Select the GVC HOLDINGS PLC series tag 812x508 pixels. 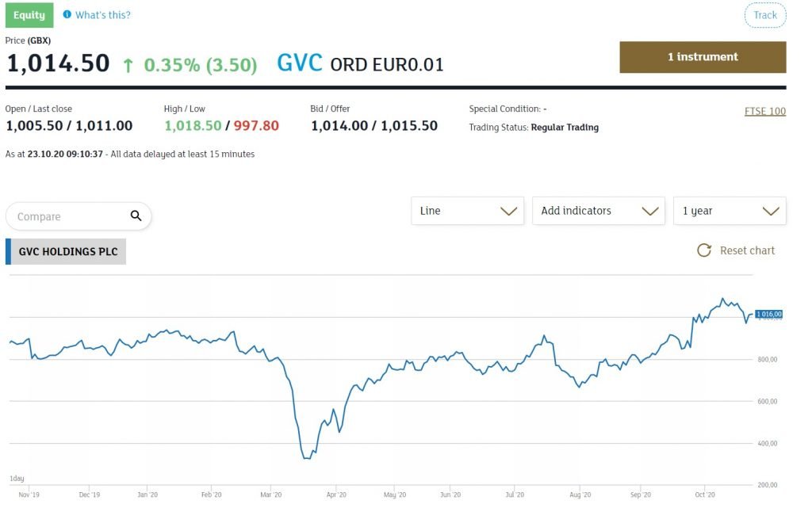[68, 252]
